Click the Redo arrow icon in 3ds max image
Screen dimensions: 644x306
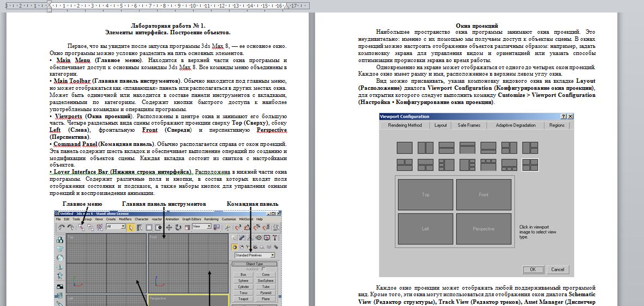point(71,228)
